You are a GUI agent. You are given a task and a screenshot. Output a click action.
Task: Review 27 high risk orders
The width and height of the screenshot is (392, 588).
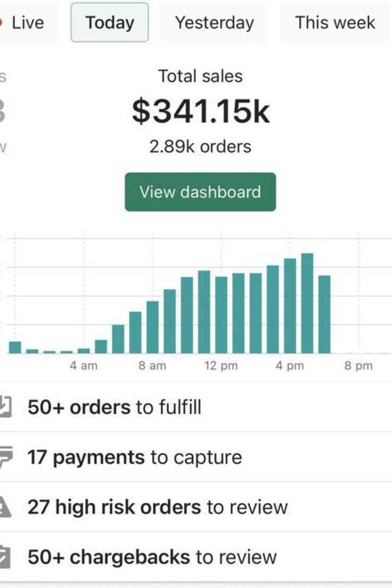tap(196, 507)
